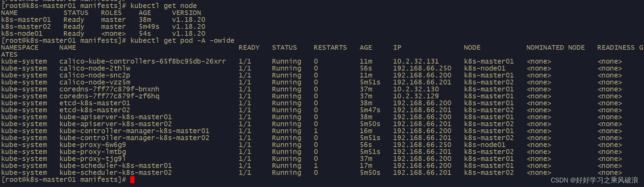Click pod name kube-apiserver-k8s-master01
The image size is (644, 187).
[116, 117]
